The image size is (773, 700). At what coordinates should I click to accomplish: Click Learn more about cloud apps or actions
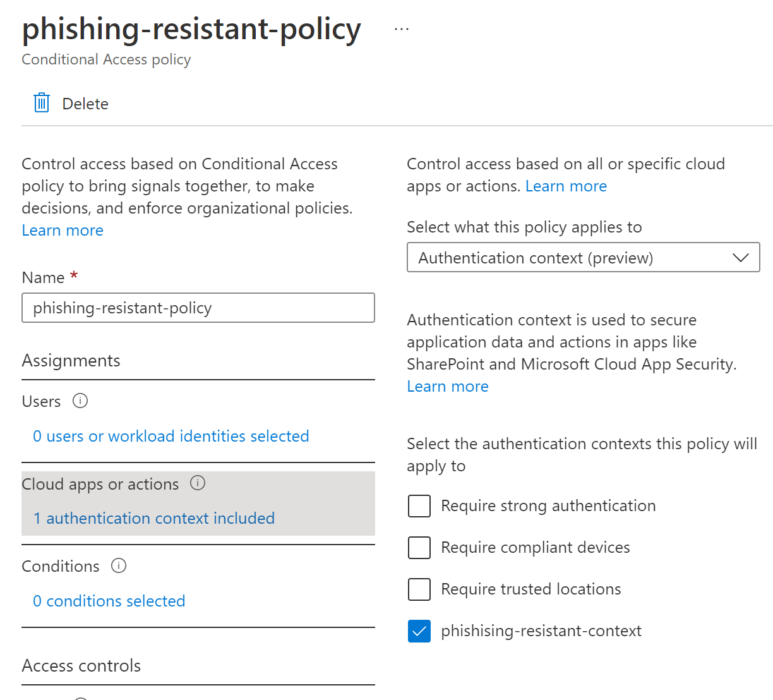[566, 186]
